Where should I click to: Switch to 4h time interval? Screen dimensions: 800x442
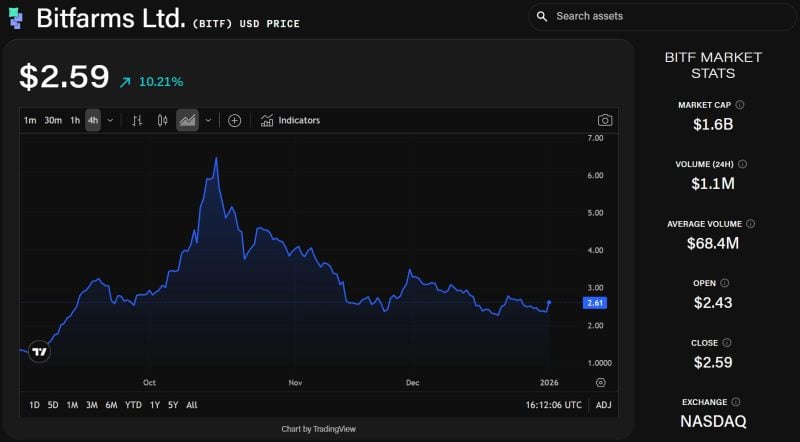(x=93, y=120)
